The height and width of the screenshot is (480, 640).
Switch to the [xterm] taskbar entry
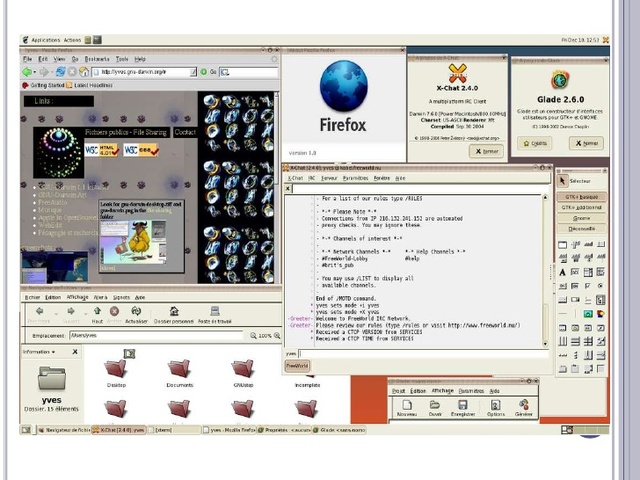(x=175, y=430)
